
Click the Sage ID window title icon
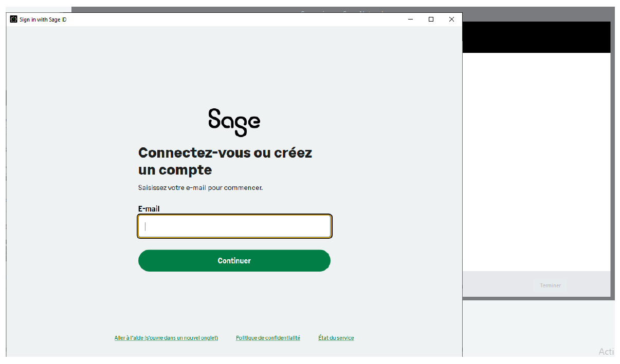tap(13, 20)
